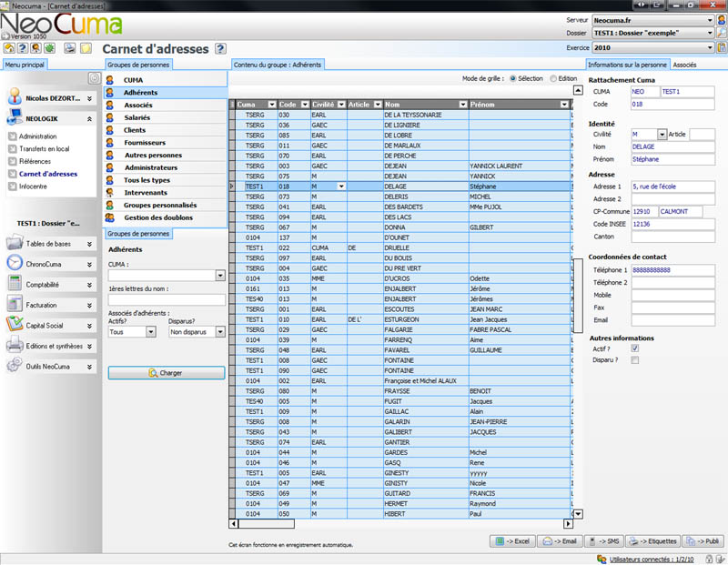Select the Sélection grid mode radio button
The width and height of the screenshot is (728, 565).
(x=513, y=78)
